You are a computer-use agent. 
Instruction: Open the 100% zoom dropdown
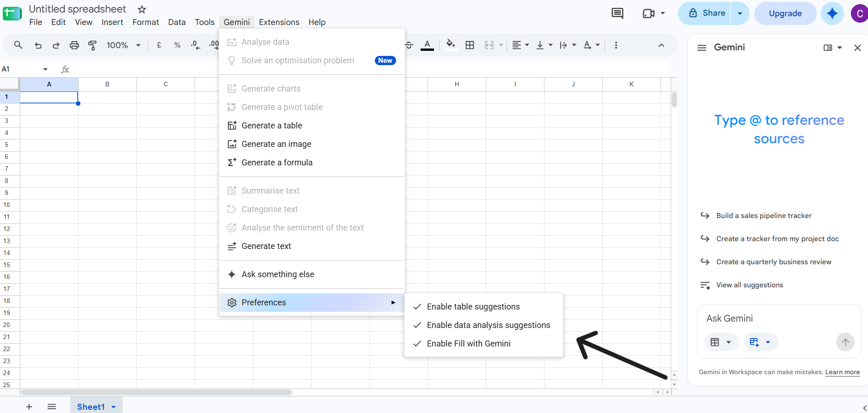(x=123, y=45)
